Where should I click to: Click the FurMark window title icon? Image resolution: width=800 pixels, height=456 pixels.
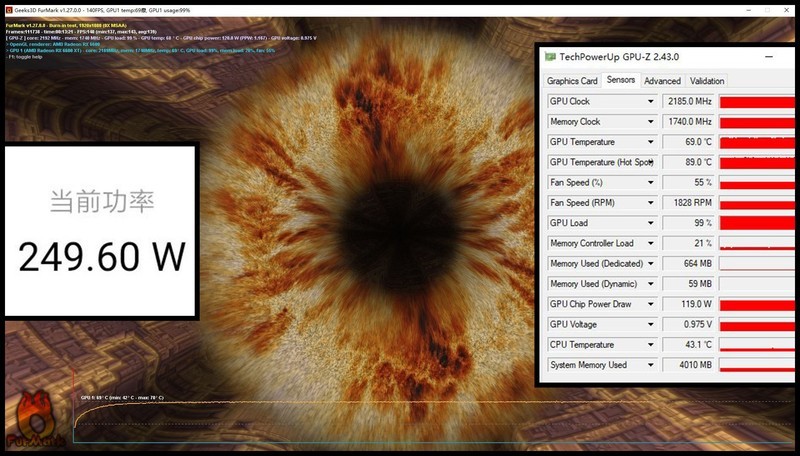point(9,10)
